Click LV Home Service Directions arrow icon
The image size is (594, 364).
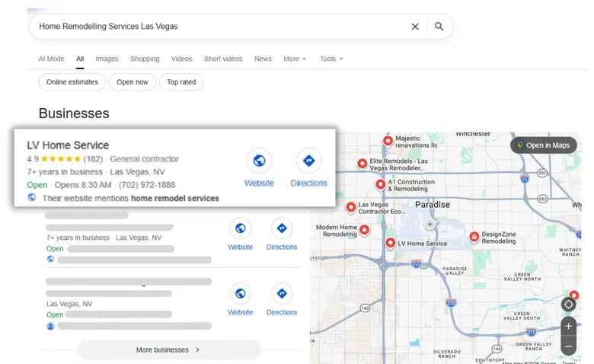pyautogui.click(x=308, y=161)
